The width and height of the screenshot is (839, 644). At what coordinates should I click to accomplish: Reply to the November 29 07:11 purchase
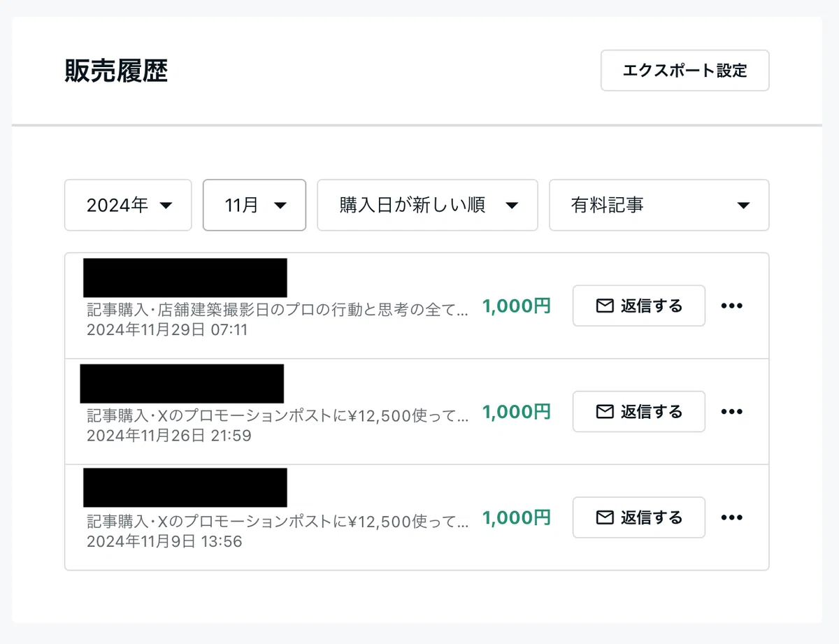pos(638,306)
